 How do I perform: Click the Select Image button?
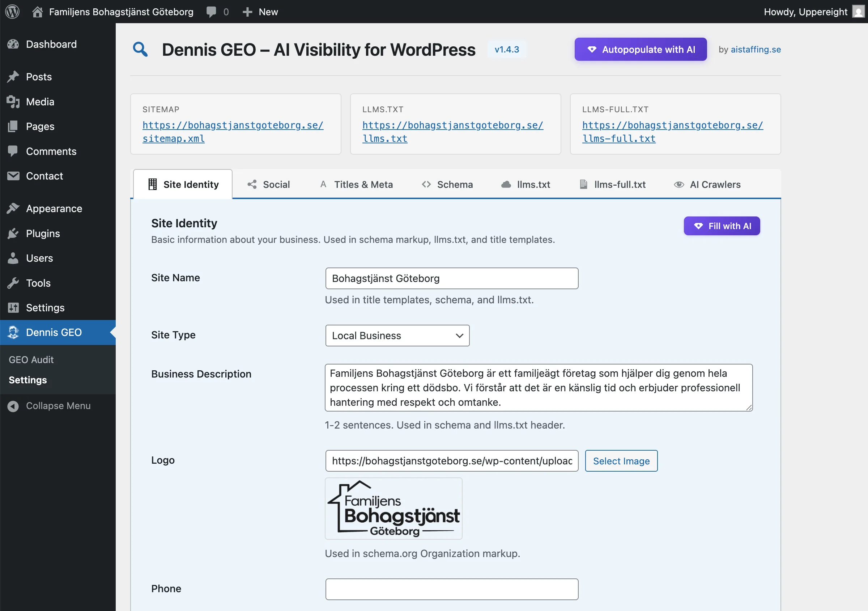click(621, 460)
